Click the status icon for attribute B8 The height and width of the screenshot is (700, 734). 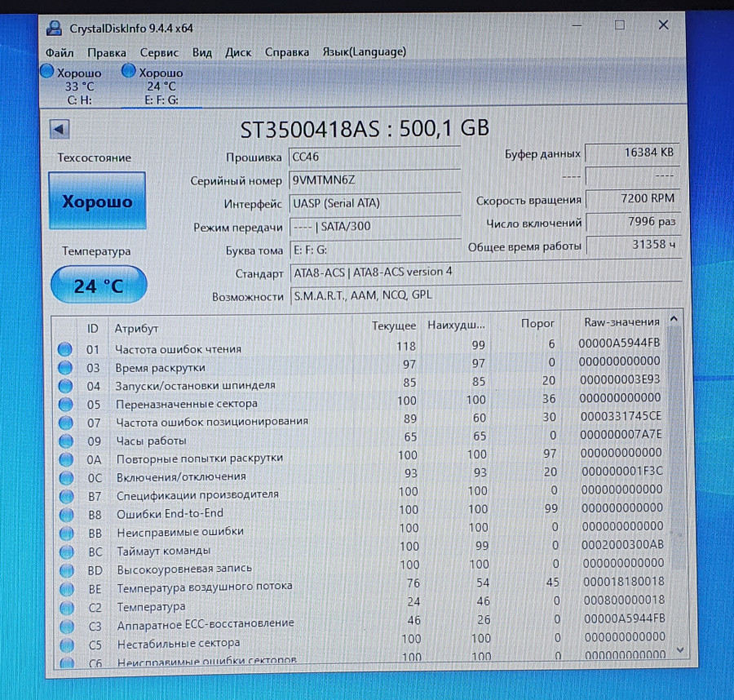[x=67, y=515]
